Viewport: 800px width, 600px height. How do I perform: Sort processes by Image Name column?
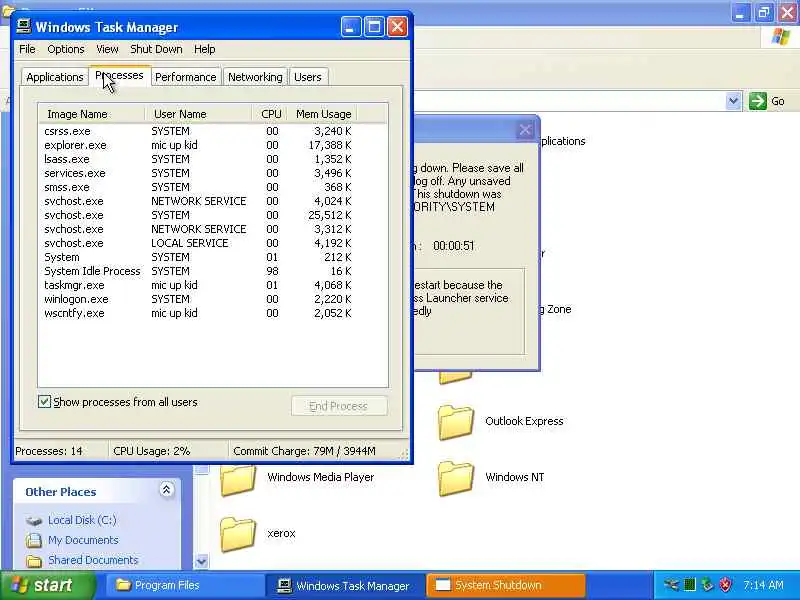pyautogui.click(x=92, y=114)
